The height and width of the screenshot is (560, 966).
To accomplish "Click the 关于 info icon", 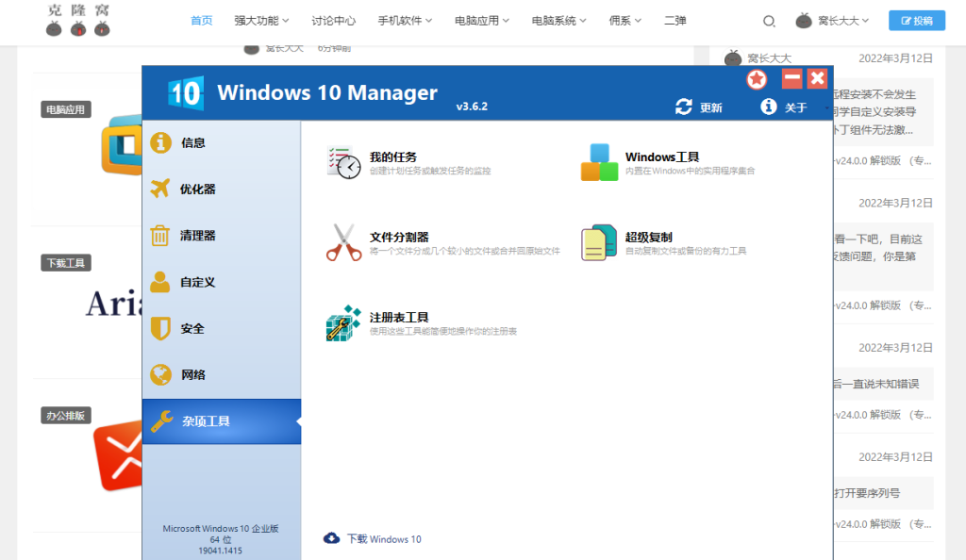I will point(768,107).
